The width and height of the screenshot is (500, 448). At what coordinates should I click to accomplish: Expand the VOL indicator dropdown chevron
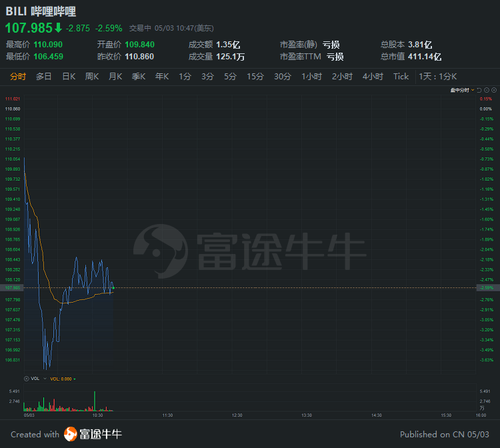coord(45,379)
